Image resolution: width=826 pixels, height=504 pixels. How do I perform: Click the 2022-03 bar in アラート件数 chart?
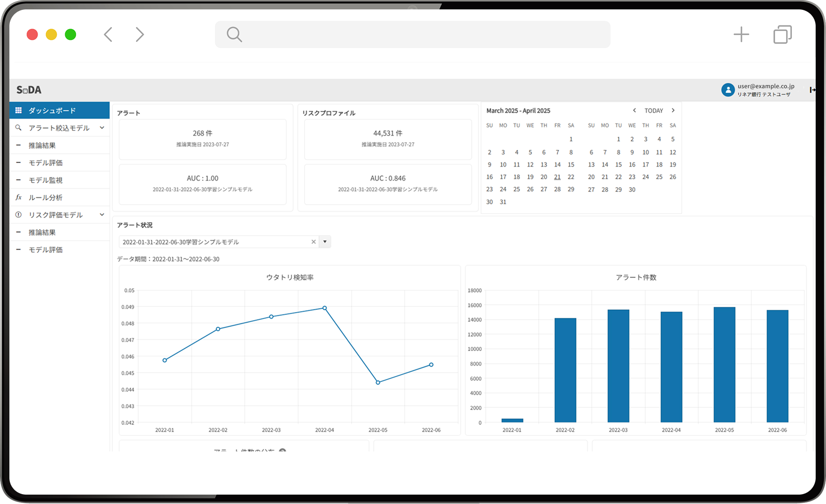tap(618, 366)
